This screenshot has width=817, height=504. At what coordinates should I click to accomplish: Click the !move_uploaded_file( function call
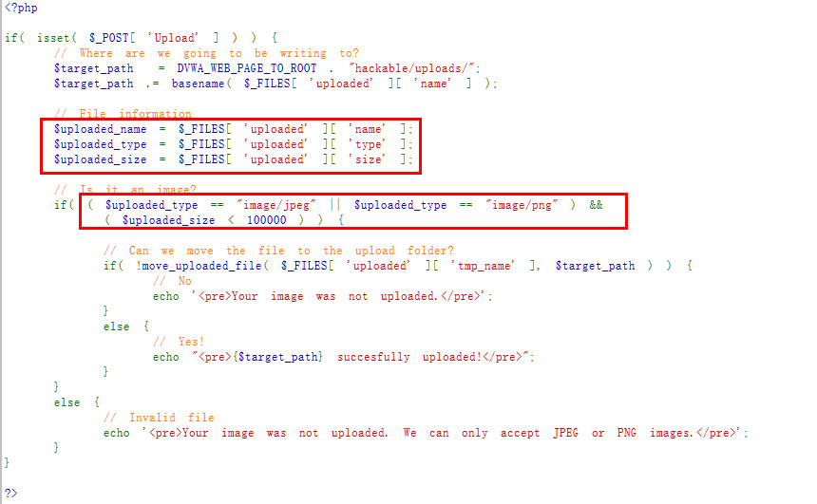[202, 266]
